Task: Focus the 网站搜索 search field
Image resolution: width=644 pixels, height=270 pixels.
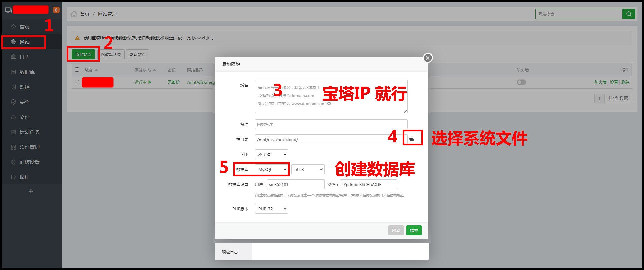Action: click(579, 14)
